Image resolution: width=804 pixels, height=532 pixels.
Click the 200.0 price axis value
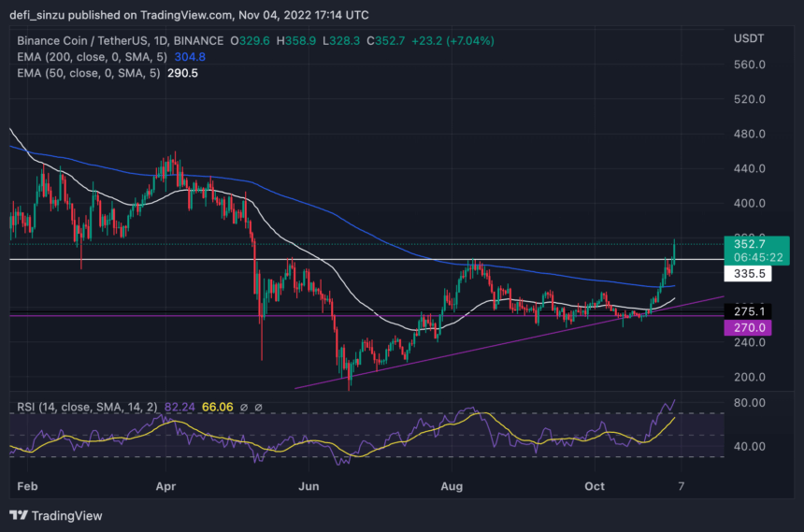[750, 377]
